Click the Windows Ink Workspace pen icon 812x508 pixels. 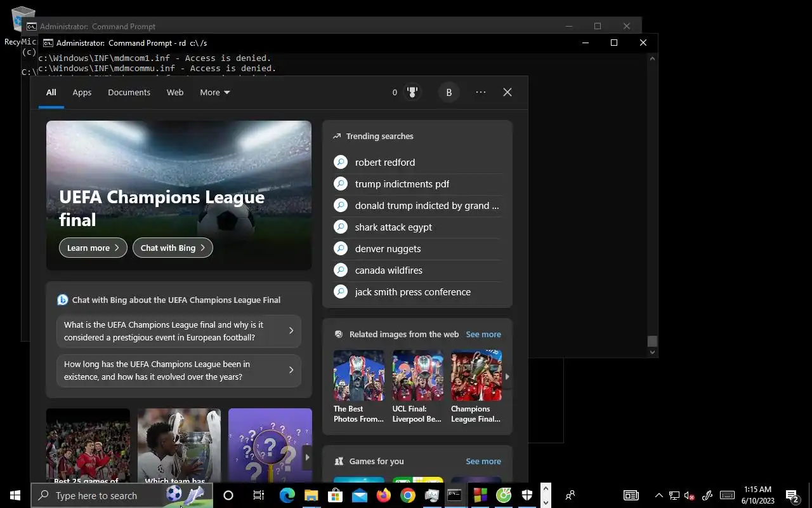[708, 495]
